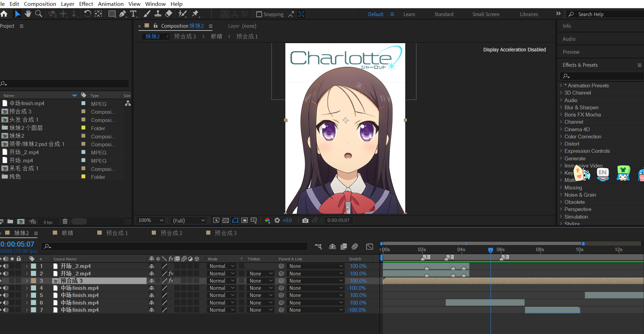644x334 pixels.
Task: Open the composition flowchart icon in Project panel
Action: pos(128,103)
